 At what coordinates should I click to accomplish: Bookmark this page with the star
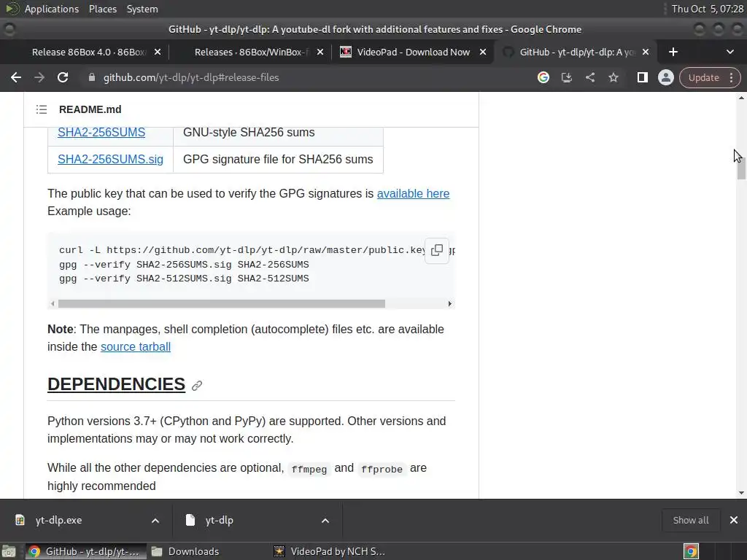[x=613, y=77]
